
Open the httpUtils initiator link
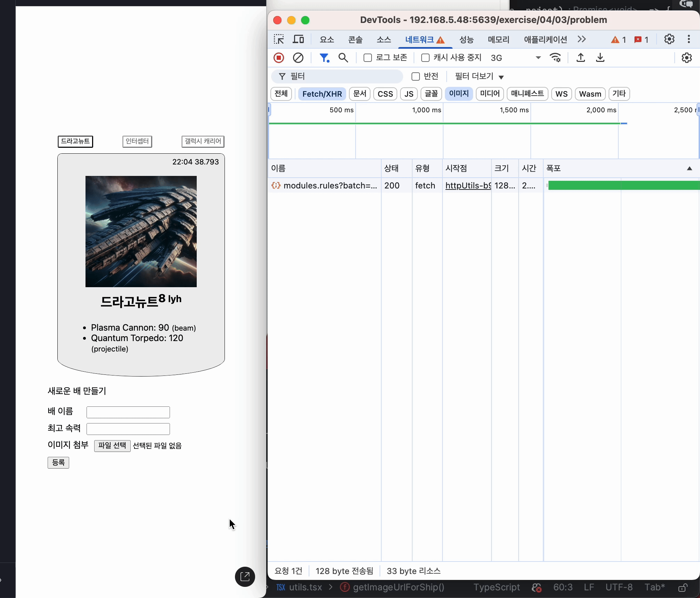coord(468,186)
